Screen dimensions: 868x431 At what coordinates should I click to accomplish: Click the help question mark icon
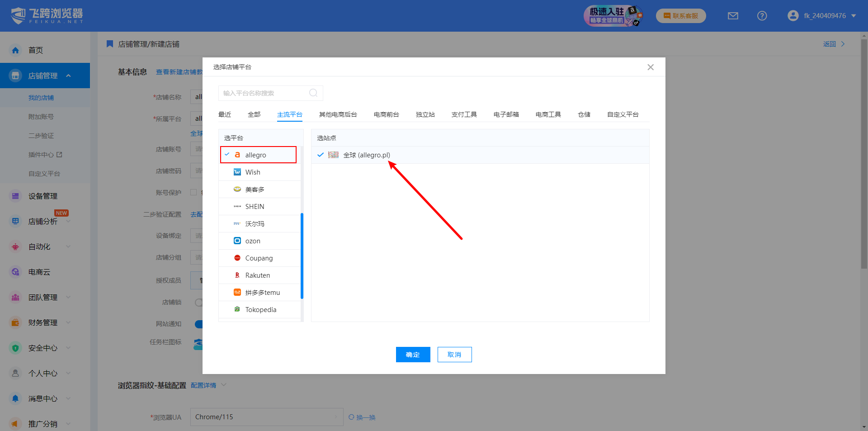(762, 16)
